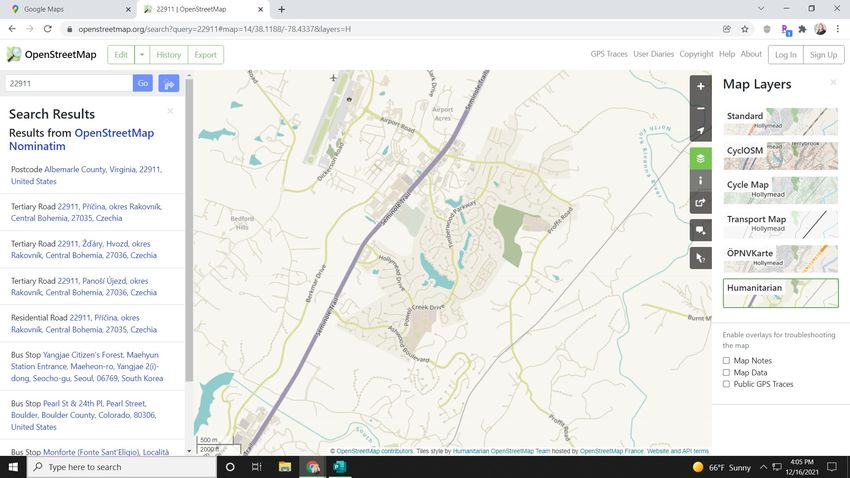
Task: Open the Albemarle County, Virginia, 22911 result
Action: point(87,175)
